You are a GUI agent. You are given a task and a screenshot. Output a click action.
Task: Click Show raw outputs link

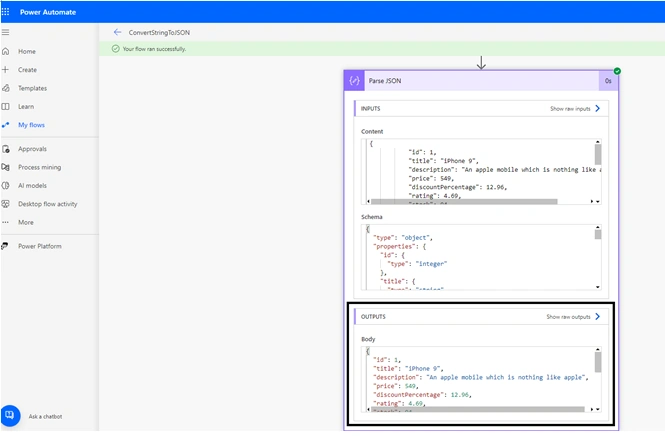tap(568, 317)
